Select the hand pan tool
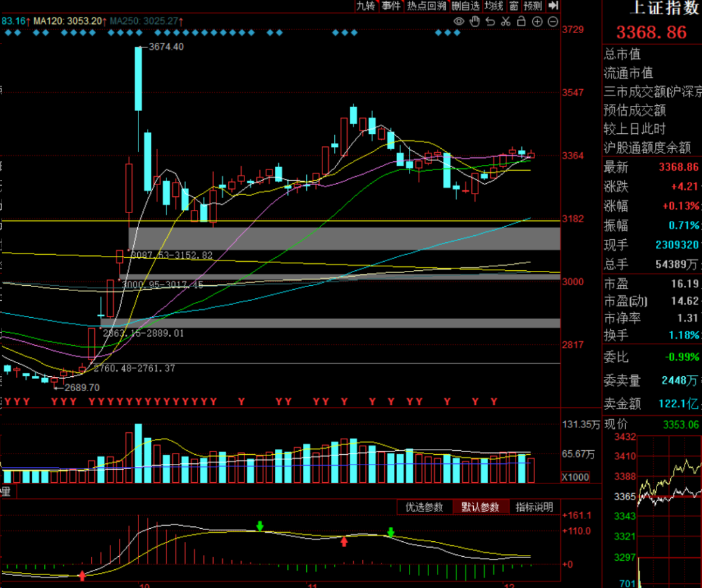 [x=474, y=21]
